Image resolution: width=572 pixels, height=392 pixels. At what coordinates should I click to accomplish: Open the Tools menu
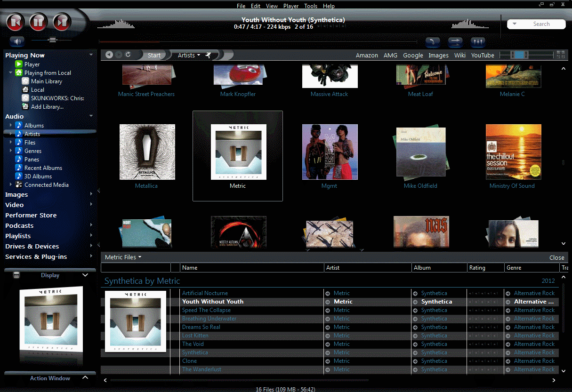[x=311, y=6]
